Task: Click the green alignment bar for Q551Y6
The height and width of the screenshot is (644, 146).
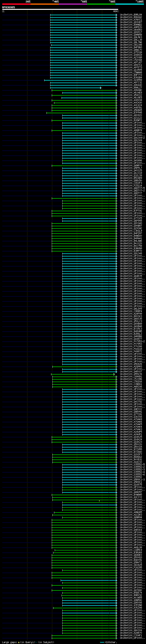Action: click(83, 374)
